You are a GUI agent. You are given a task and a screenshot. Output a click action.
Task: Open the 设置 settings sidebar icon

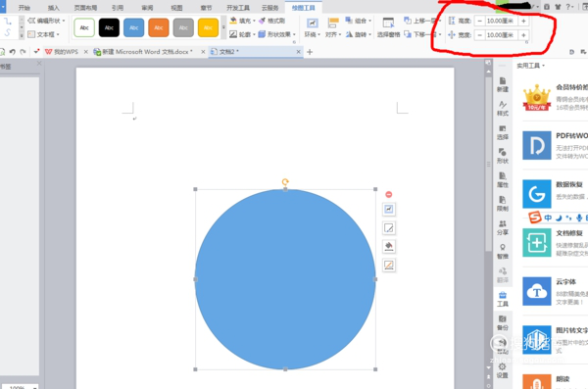click(503, 370)
